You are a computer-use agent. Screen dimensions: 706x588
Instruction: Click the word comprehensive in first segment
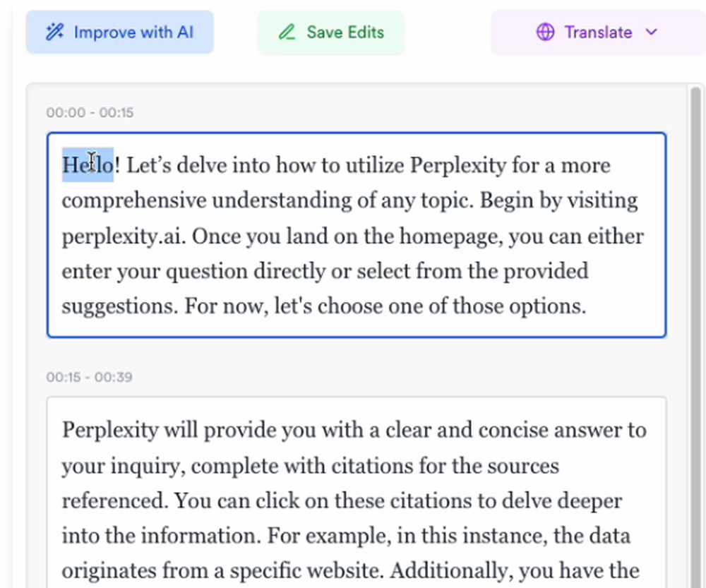[x=133, y=201]
